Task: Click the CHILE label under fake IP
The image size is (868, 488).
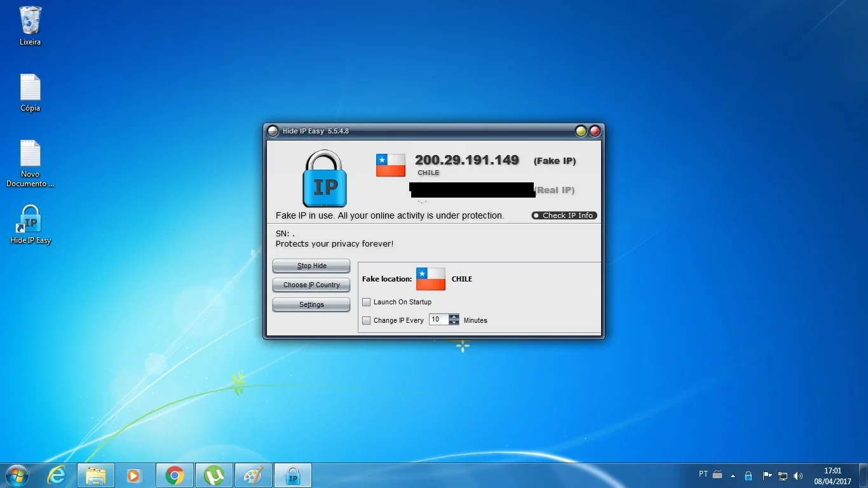Action: (x=428, y=173)
